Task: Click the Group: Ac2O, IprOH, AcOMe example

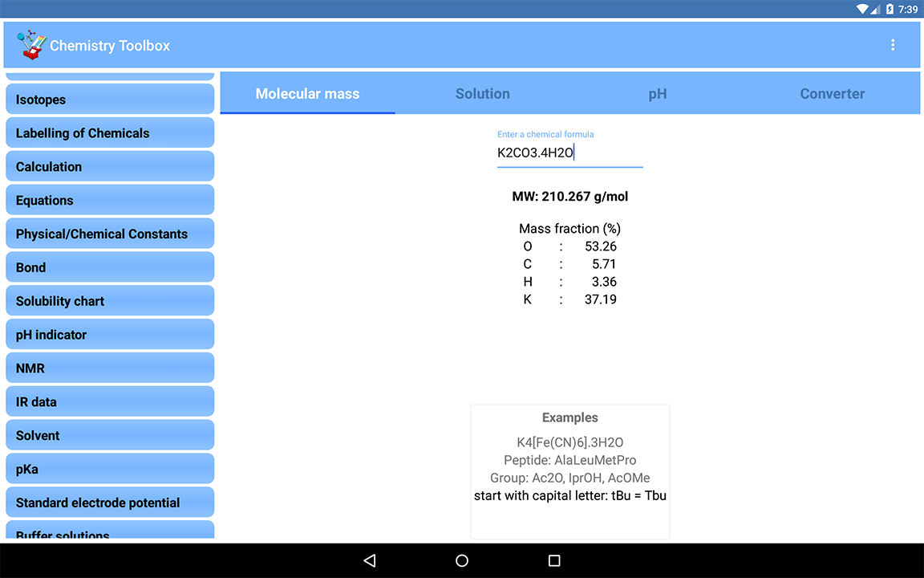Action: pyautogui.click(x=569, y=478)
